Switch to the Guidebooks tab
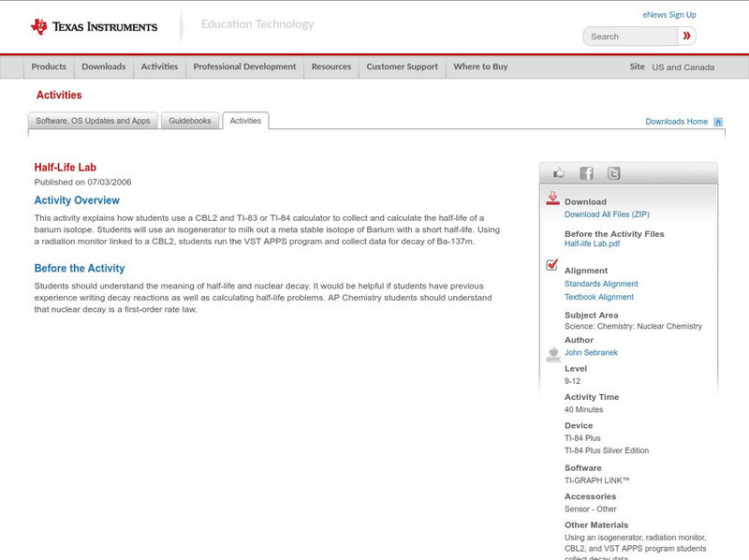The image size is (749, 560). [x=190, y=121]
